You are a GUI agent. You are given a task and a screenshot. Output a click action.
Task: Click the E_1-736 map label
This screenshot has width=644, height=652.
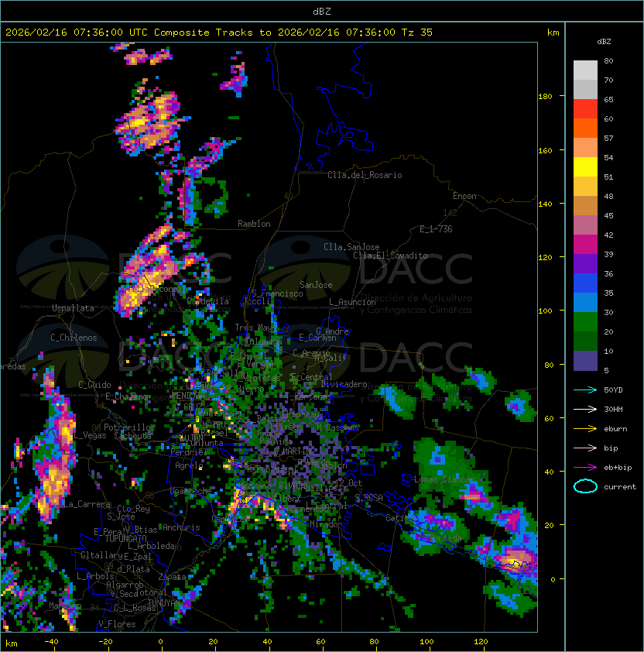click(x=436, y=229)
